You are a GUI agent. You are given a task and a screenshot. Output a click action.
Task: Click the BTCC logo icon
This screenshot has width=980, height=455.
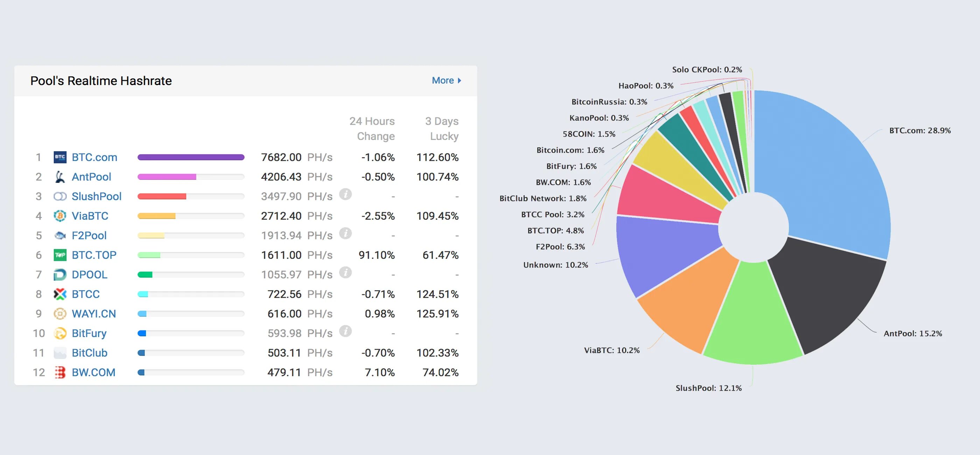pyautogui.click(x=60, y=294)
